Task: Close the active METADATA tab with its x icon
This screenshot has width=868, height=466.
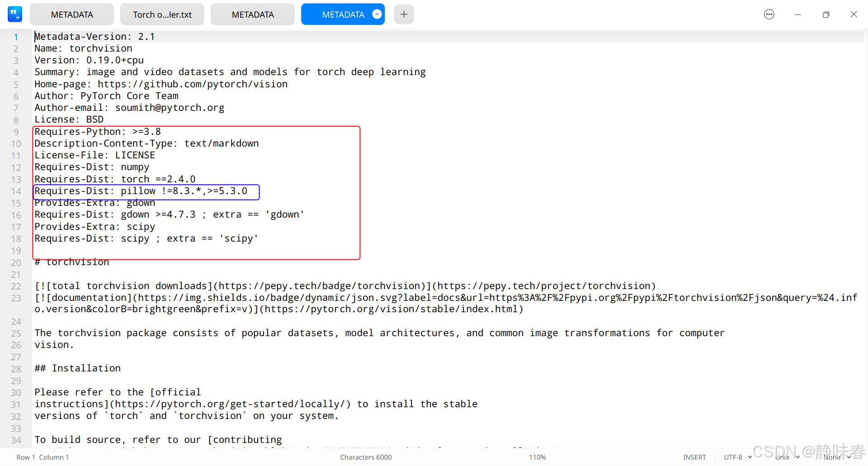Action: pyautogui.click(x=377, y=14)
